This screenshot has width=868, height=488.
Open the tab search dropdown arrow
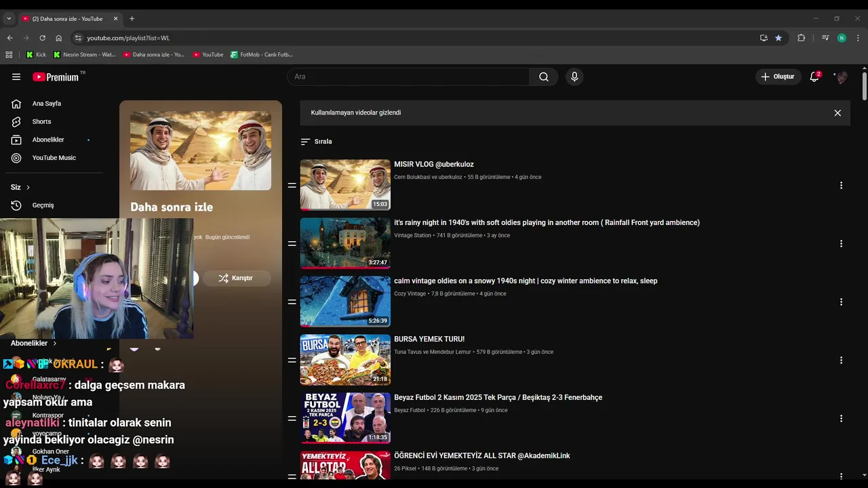pos(9,18)
